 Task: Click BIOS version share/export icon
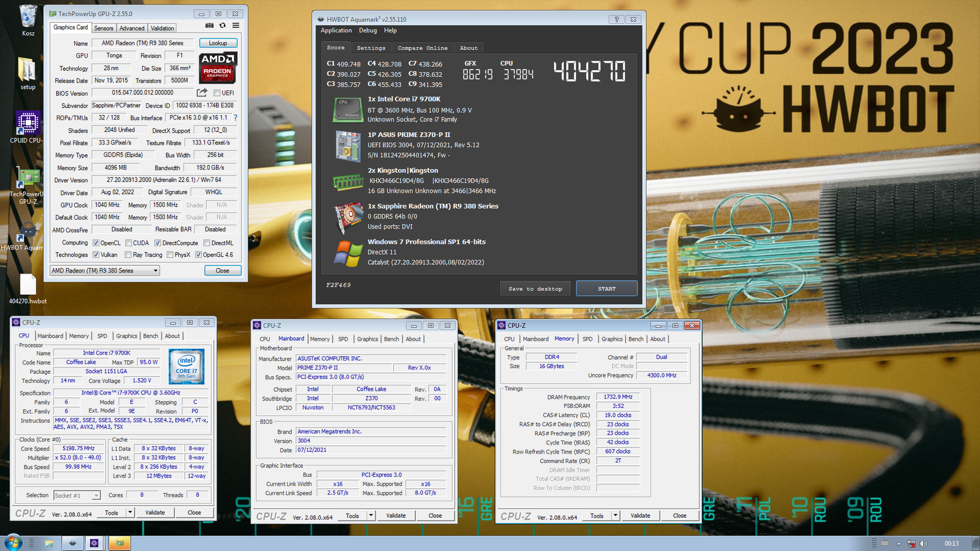tap(202, 92)
